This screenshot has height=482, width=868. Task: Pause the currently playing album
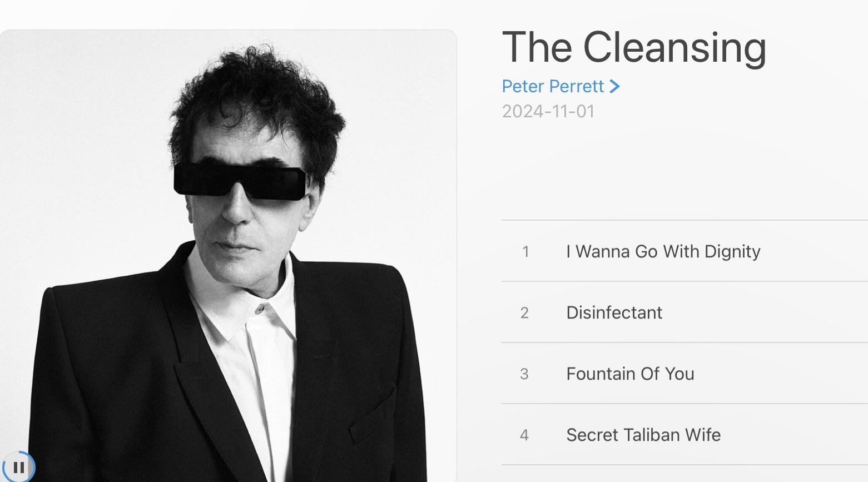(18, 467)
